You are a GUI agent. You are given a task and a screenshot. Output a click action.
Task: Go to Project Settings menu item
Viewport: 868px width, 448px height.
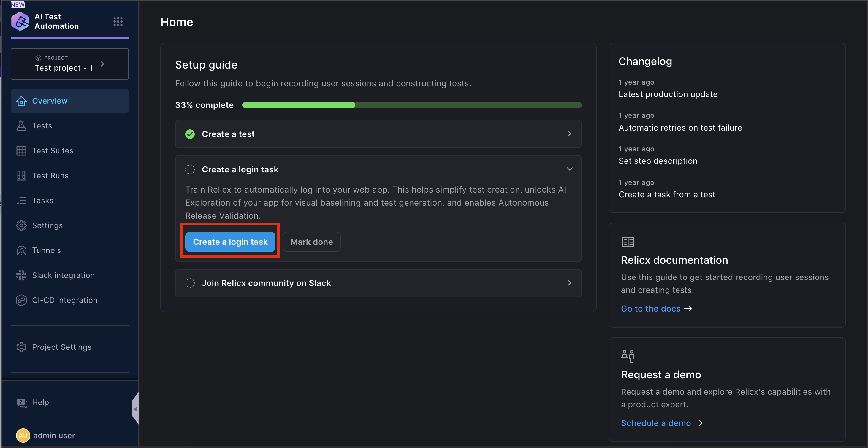point(61,347)
